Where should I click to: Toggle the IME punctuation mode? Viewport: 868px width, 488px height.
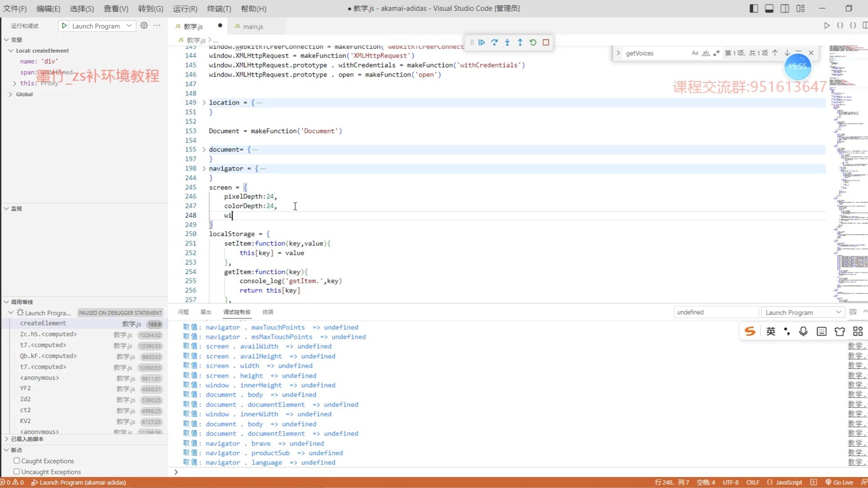coord(787,331)
